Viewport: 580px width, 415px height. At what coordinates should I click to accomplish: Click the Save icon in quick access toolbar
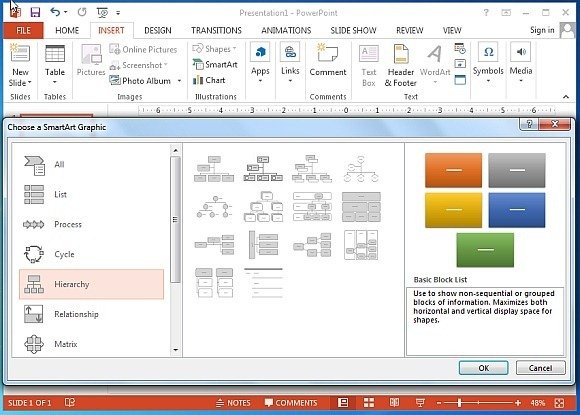(x=35, y=13)
